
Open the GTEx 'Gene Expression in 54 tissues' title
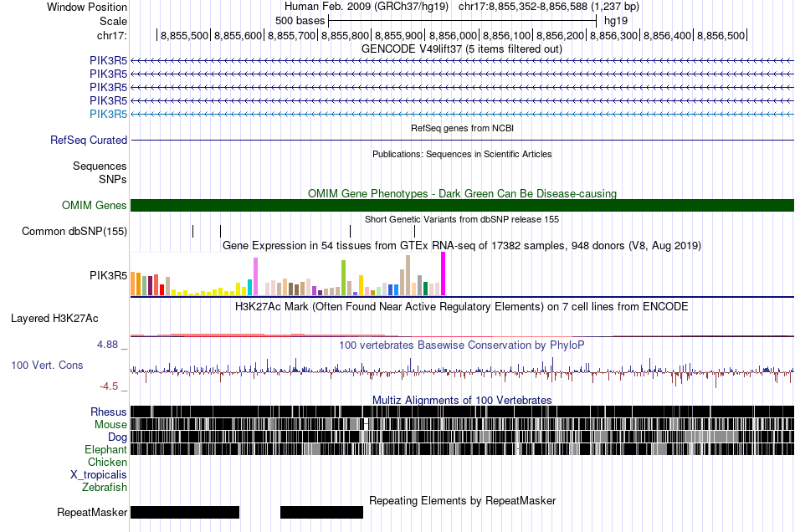pos(461,246)
